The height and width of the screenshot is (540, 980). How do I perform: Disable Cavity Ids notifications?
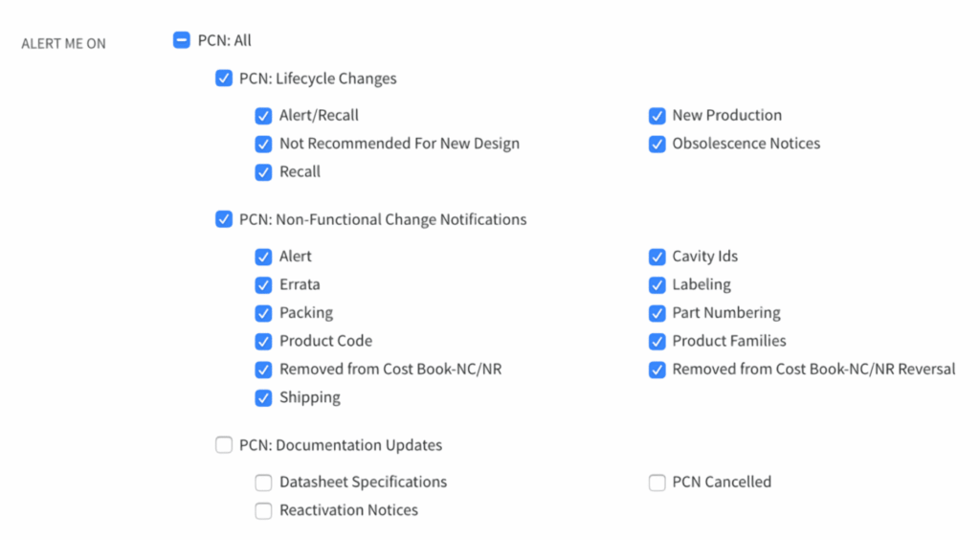[657, 257]
